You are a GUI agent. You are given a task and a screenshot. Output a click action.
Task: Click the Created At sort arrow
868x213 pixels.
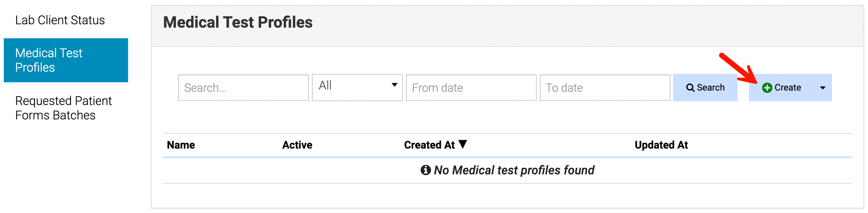pyautogui.click(x=463, y=144)
